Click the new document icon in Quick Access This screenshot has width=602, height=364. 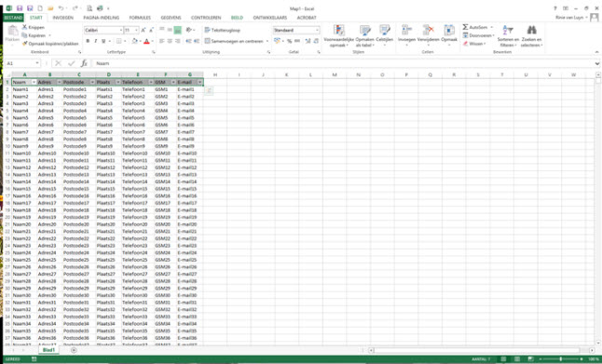point(40,8)
